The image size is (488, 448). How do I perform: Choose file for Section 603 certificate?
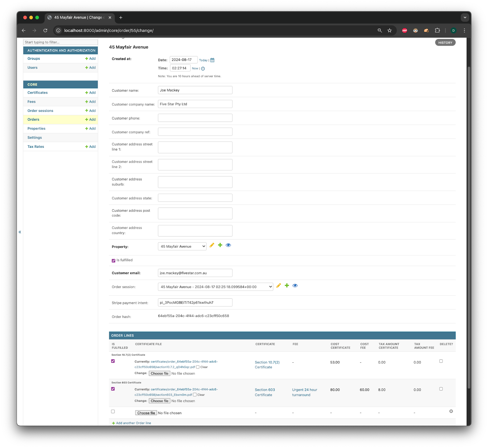159,401
